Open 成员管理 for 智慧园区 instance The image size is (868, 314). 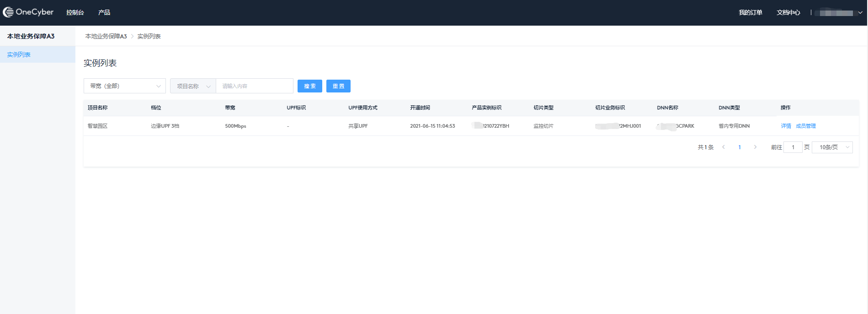[x=805, y=126]
